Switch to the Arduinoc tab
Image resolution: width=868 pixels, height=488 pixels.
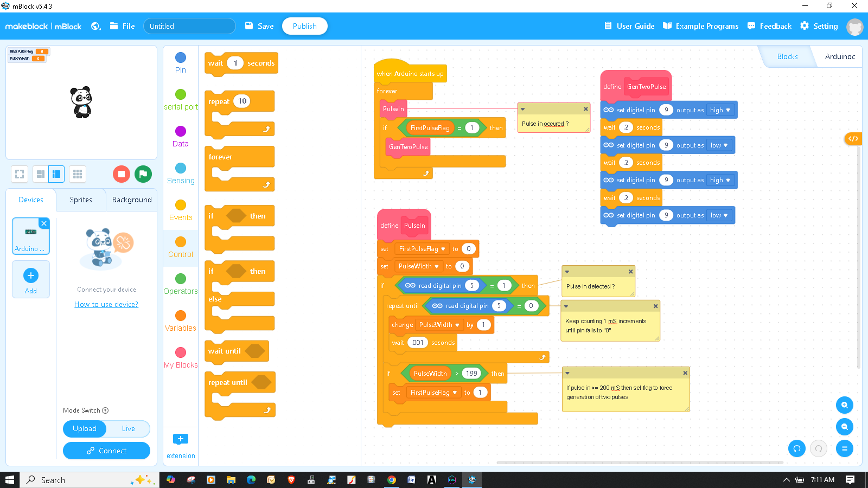coord(840,56)
